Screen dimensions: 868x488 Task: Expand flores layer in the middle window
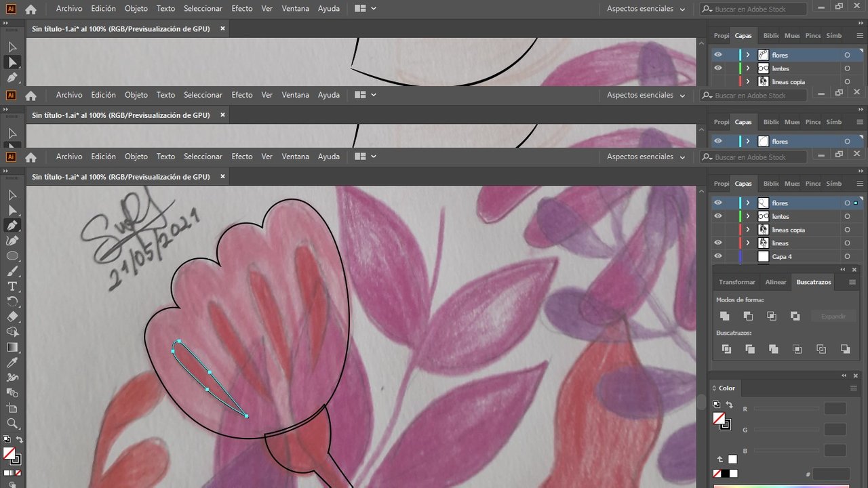(x=748, y=141)
